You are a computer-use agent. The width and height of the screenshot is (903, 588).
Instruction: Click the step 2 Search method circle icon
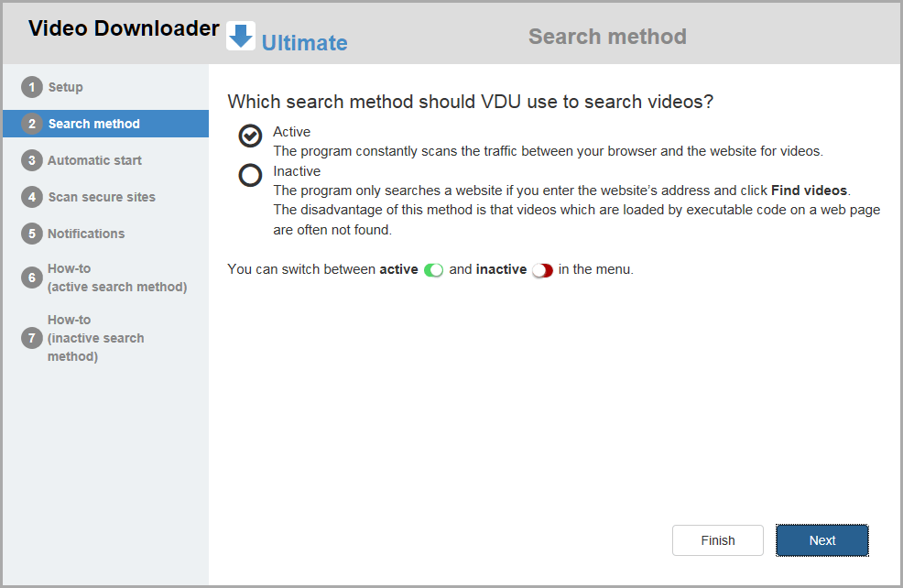click(31, 124)
